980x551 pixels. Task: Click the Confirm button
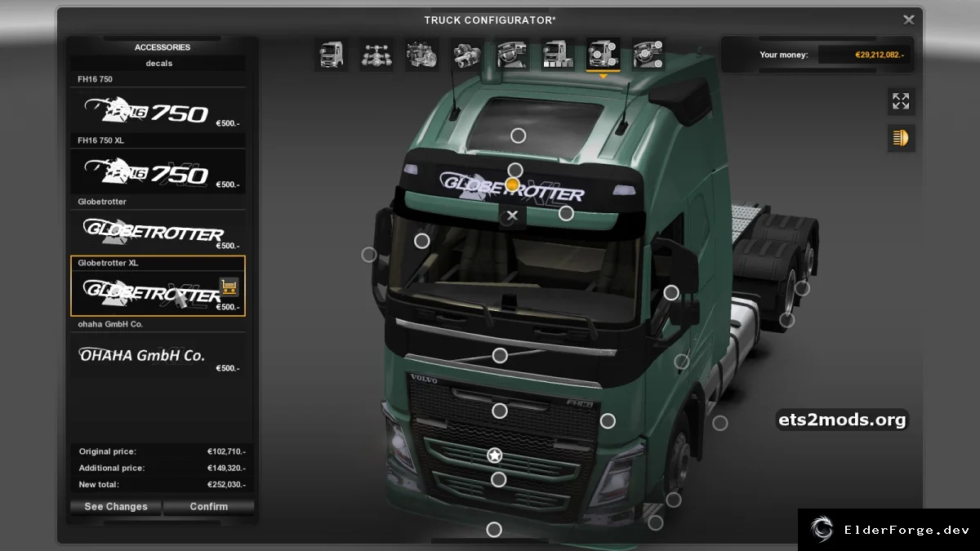point(209,506)
